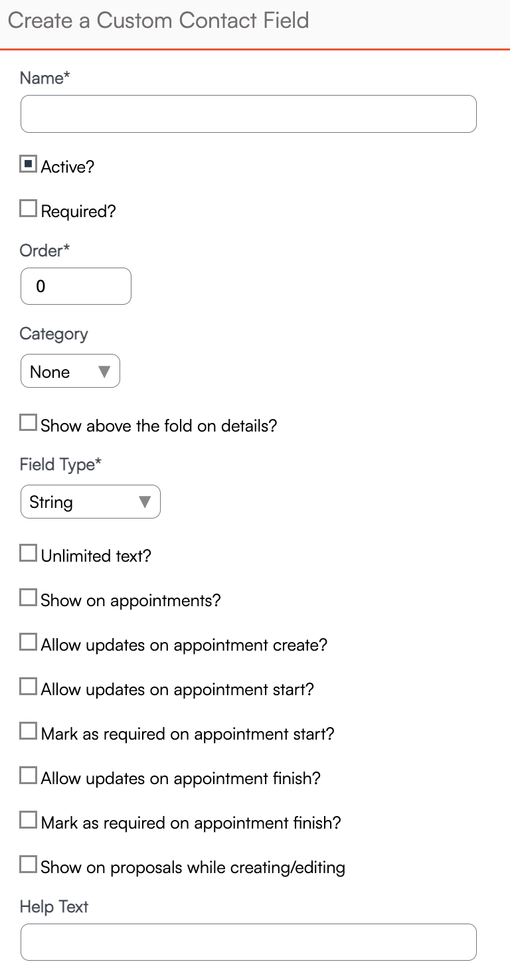The height and width of the screenshot is (980, 510).
Task: Tick the Show on appointments? checkbox
Action: [28, 598]
